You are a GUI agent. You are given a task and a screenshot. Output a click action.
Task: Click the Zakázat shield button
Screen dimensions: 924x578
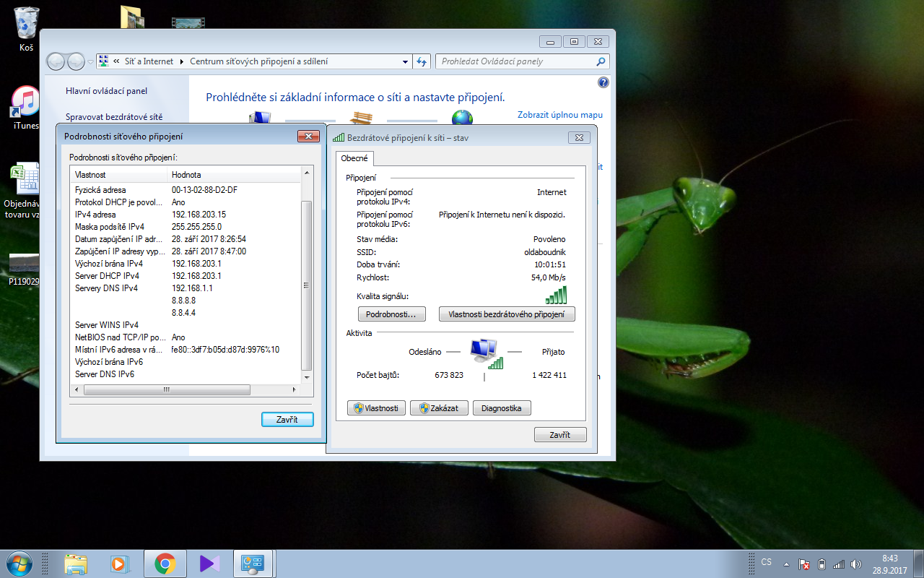[x=439, y=408]
